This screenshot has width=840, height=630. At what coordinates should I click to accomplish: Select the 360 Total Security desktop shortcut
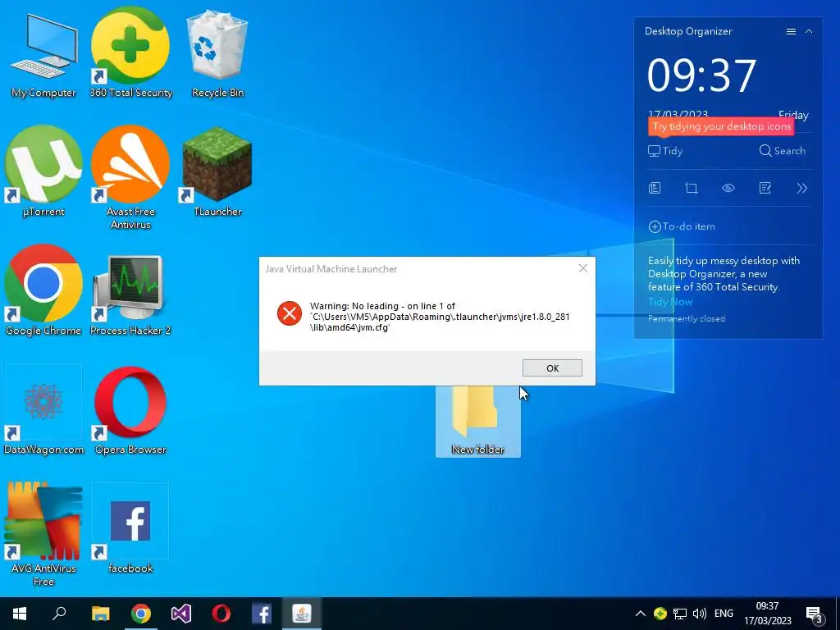pos(130,53)
